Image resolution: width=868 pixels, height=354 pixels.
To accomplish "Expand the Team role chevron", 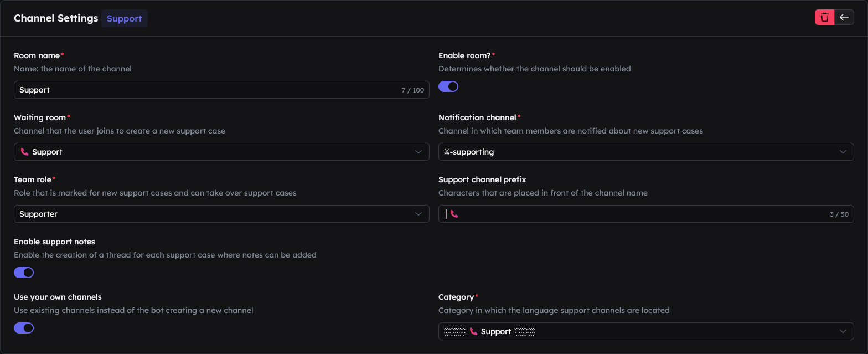I will [x=418, y=214].
